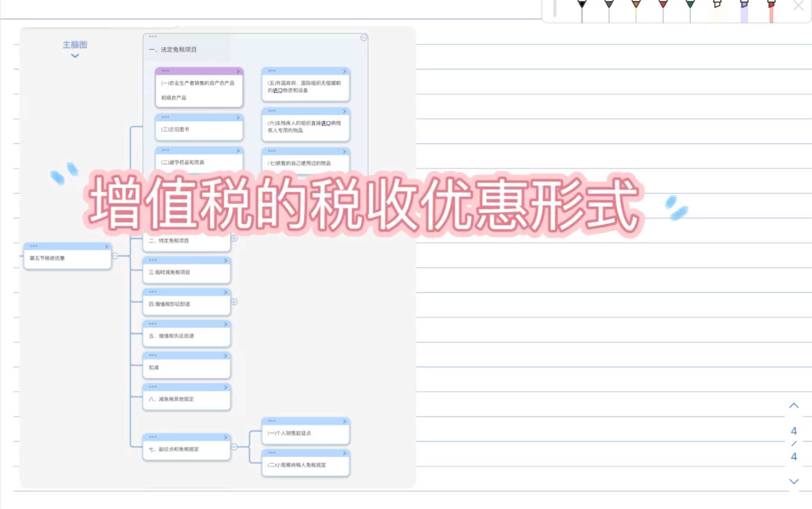Collapse the 法定免税项目 group
This screenshot has width=812, height=509.
pos(364,38)
